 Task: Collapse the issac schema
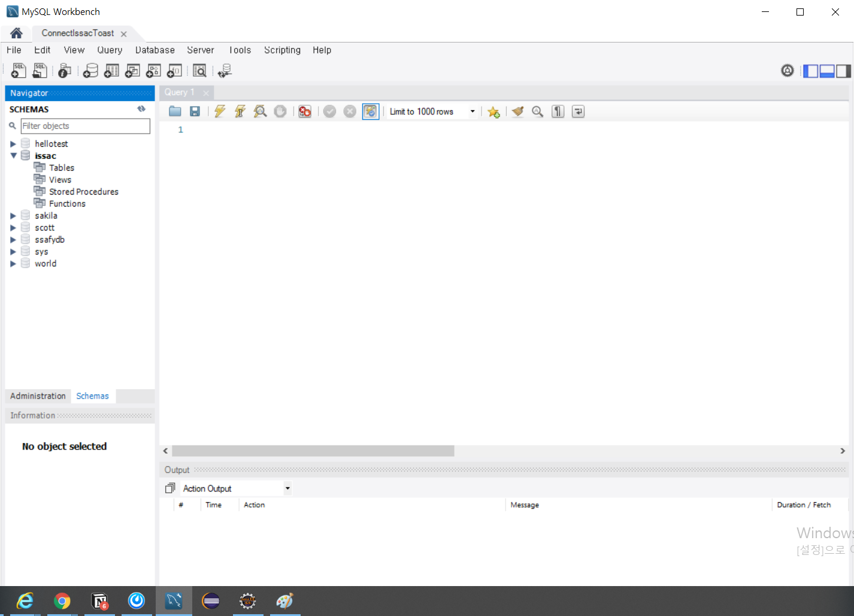pyautogui.click(x=13, y=156)
